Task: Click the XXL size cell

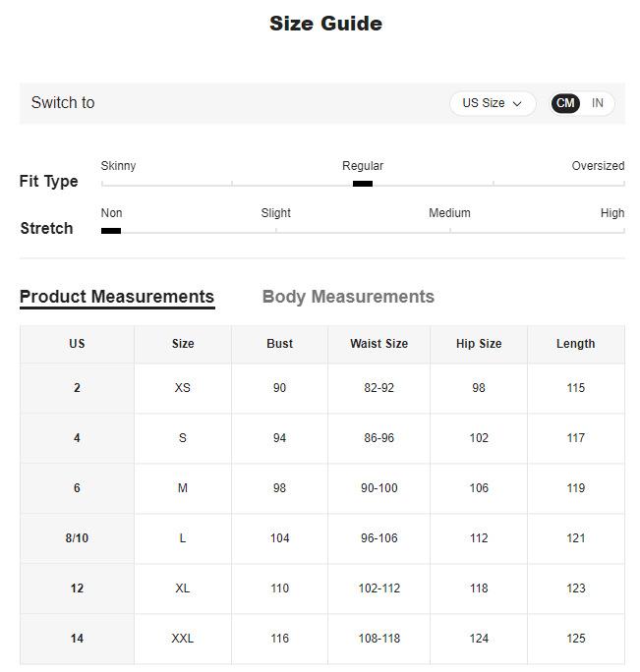Action: [x=183, y=639]
